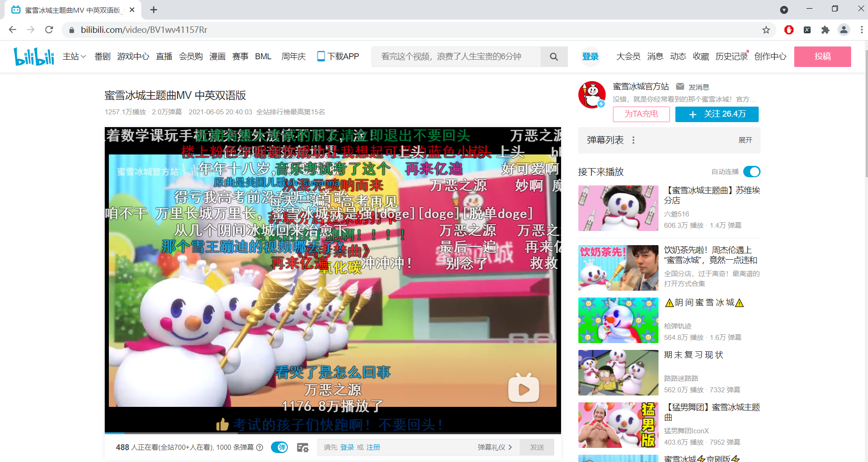This screenshot has width=868, height=462.
Task: Open 游戏中心 in navigation
Action: (x=133, y=56)
